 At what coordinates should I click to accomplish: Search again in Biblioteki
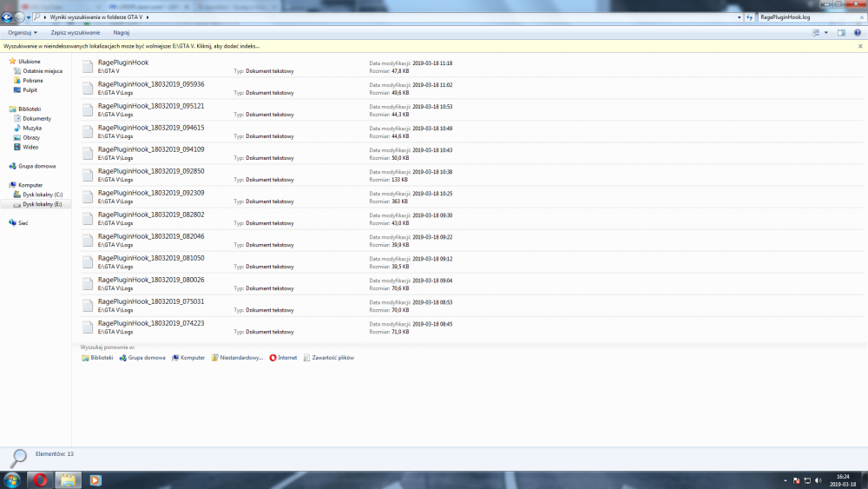pos(97,358)
